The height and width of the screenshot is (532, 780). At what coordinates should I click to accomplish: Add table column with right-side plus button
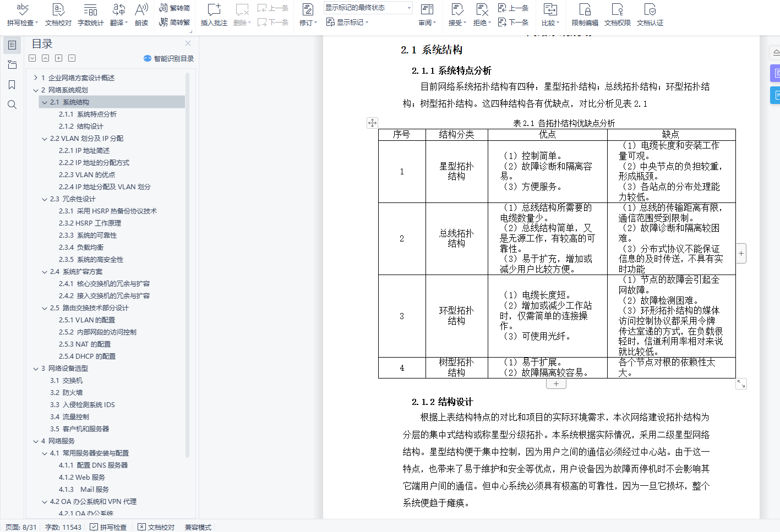point(741,253)
